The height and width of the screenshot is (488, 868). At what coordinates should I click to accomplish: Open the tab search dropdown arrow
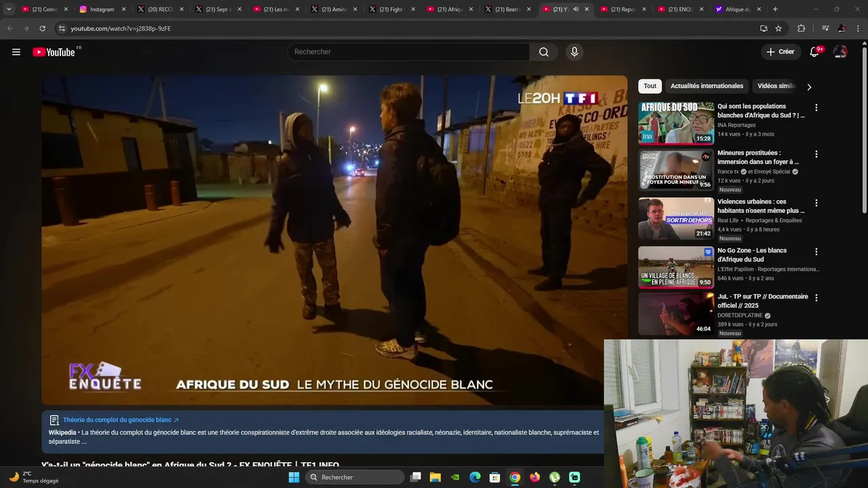point(9,9)
